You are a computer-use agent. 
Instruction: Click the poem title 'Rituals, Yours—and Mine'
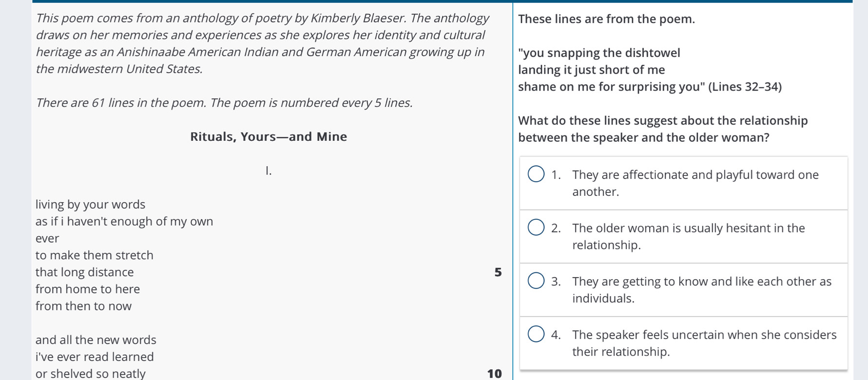pos(269,136)
